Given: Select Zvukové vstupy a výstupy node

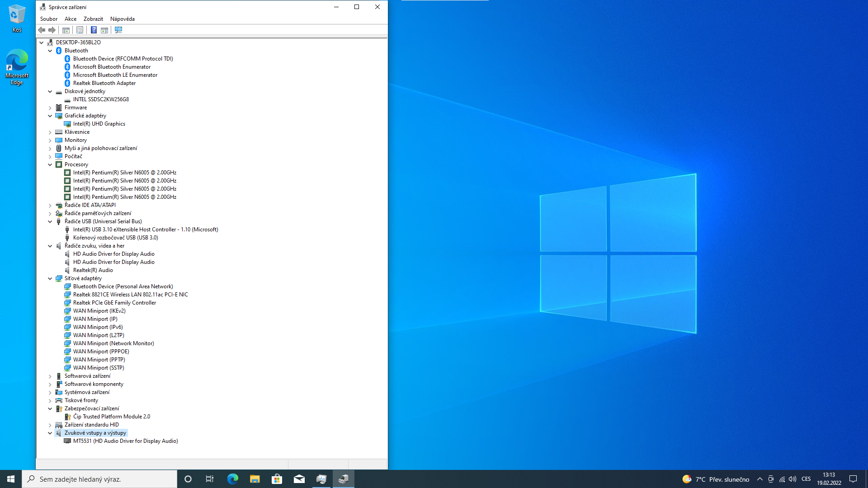Looking at the screenshot, I should coord(95,433).
